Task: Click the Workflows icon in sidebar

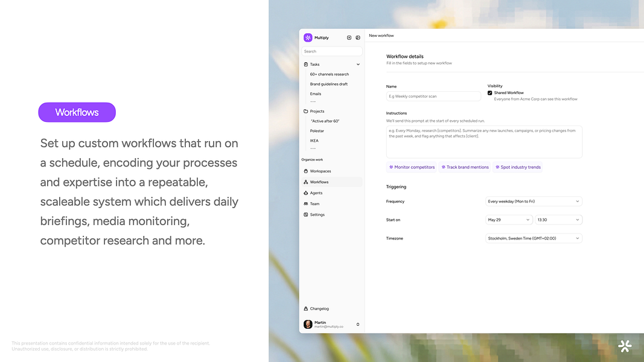Action: coord(305,182)
